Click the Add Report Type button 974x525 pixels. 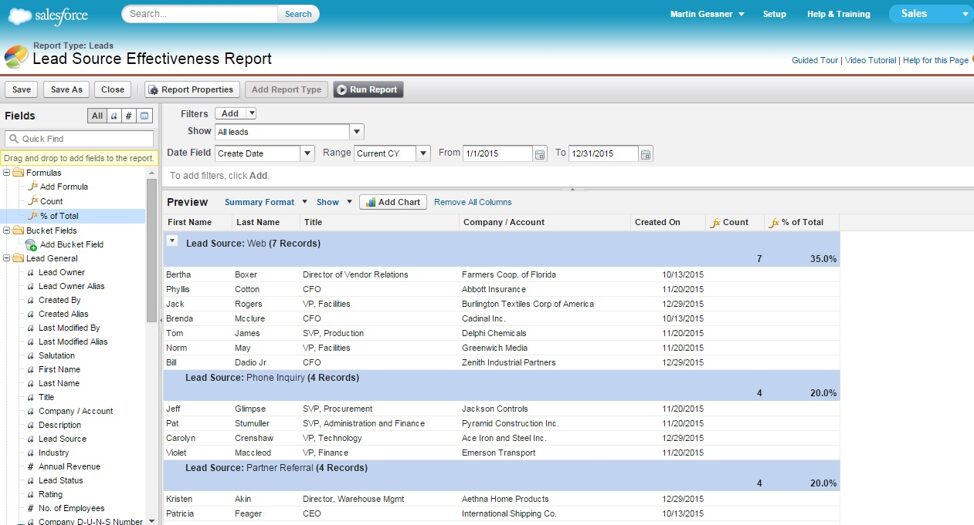click(x=286, y=89)
